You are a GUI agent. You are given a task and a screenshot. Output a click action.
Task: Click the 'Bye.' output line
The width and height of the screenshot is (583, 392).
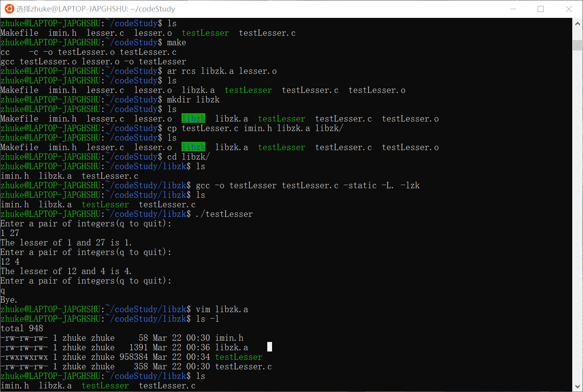(9, 300)
